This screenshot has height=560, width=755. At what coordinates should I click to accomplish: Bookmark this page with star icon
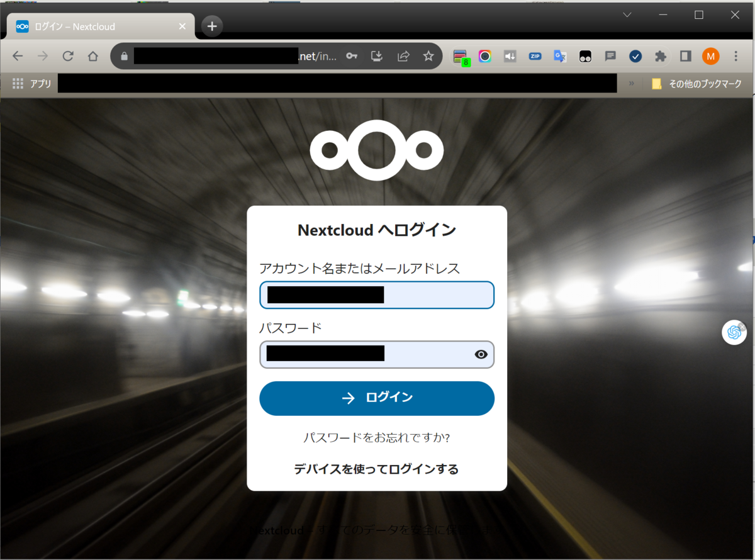point(428,56)
